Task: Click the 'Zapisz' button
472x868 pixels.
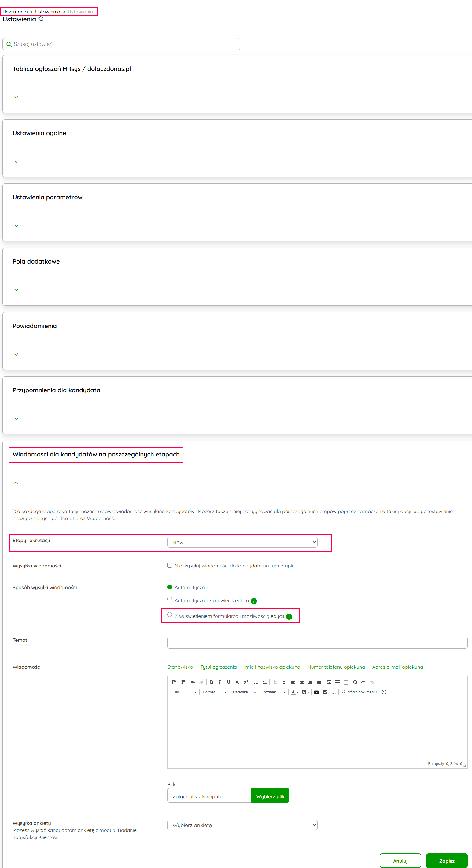Action: coord(446,861)
